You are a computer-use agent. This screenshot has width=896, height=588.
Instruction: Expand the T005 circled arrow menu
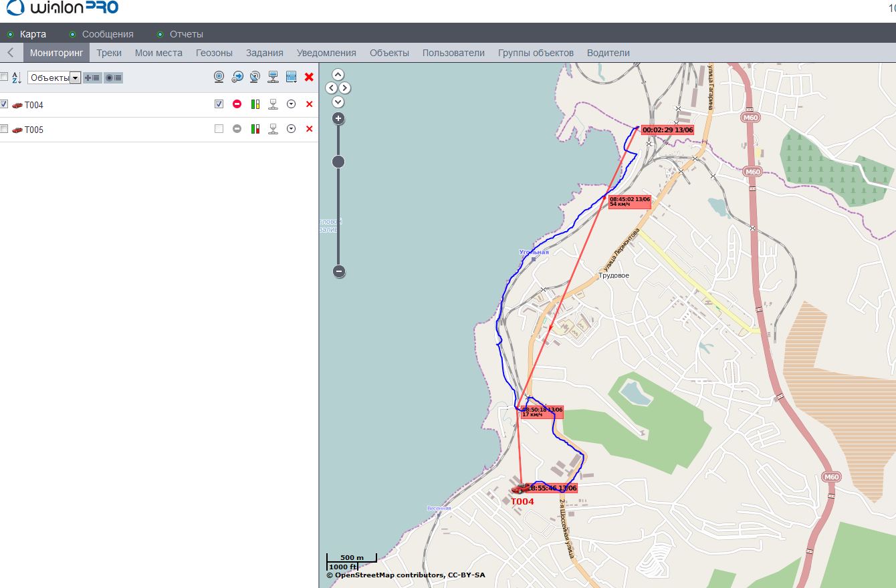(x=291, y=129)
